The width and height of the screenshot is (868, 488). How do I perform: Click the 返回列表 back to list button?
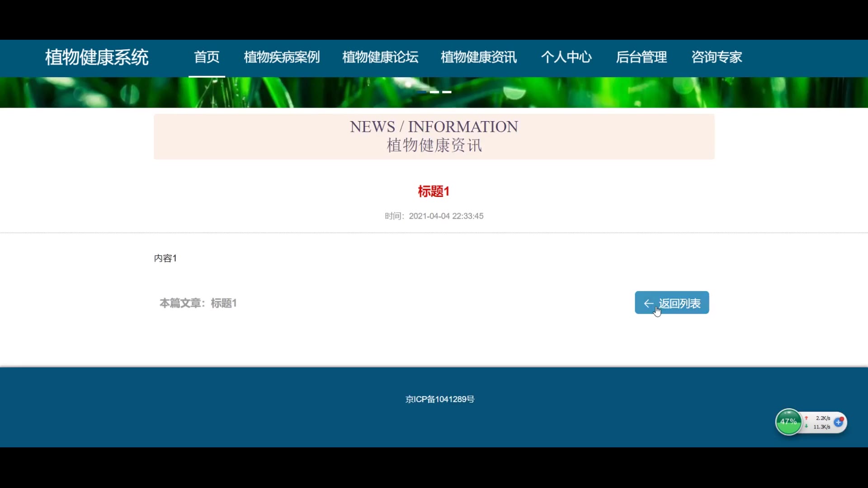point(672,303)
